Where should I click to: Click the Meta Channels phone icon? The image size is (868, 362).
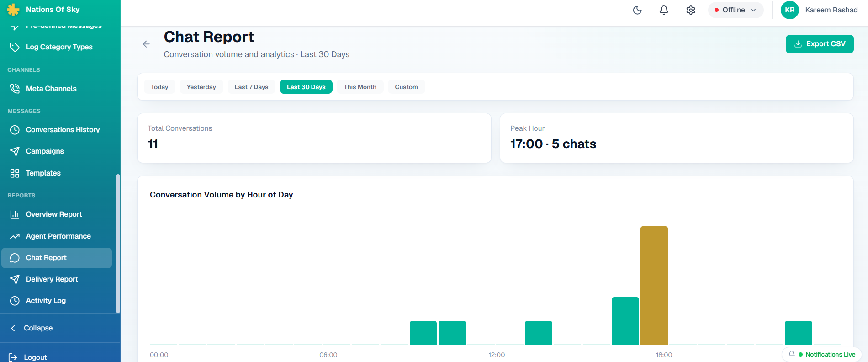pyautogui.click(x=15, y=89)
